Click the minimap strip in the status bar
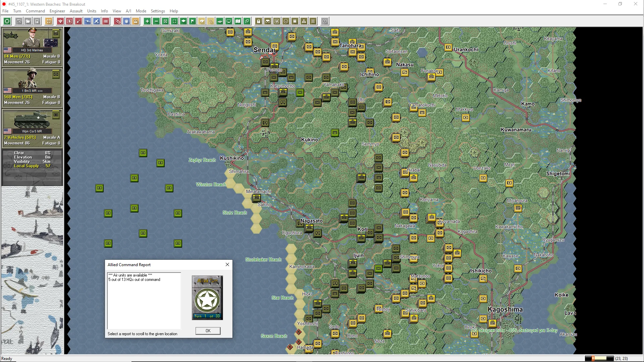Screen dimensions: 644x362 coord(599,358)
